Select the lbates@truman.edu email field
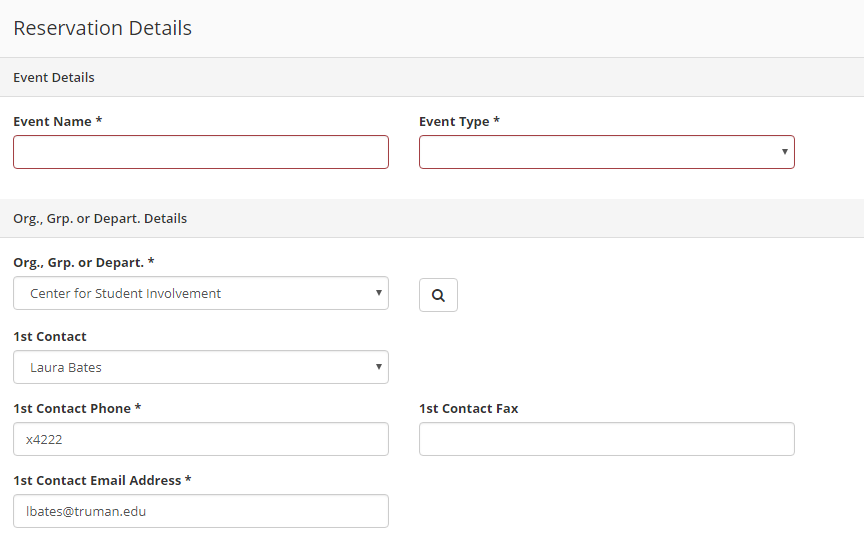The width and height of the screenshot is (864, 536). tap(201, 511)
